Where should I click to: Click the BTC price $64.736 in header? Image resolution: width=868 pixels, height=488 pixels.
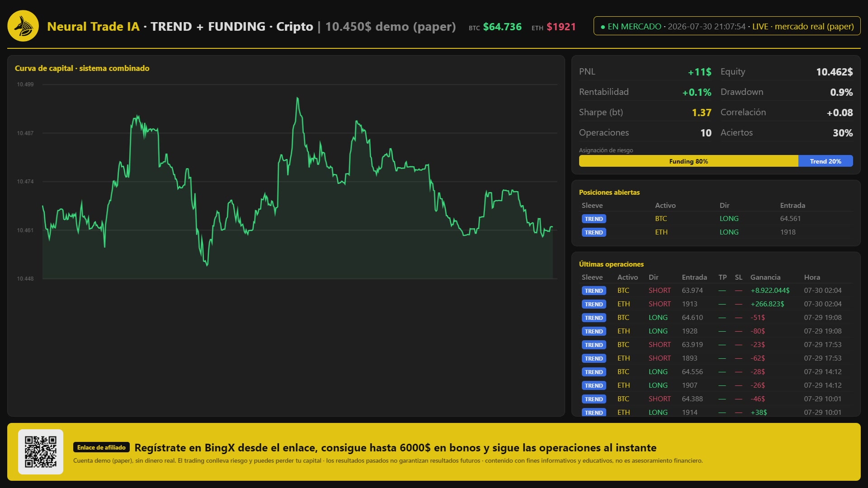coord(502,27)
